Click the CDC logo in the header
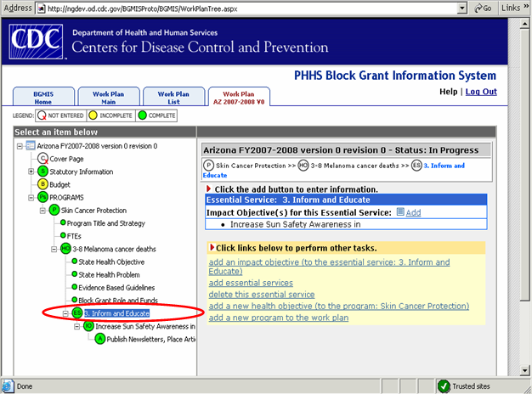This screenshot has height=394, width=532. pos(36,42)
